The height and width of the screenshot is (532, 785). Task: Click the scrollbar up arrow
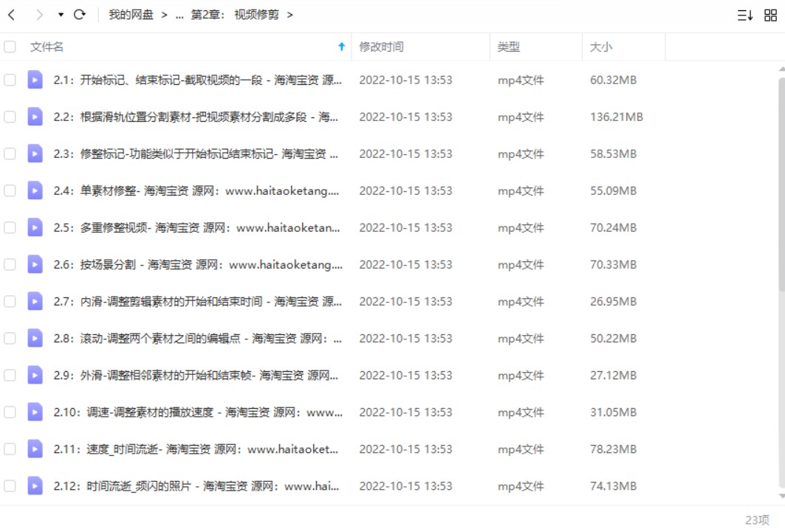pyautogui.click(x=781, y=69)
